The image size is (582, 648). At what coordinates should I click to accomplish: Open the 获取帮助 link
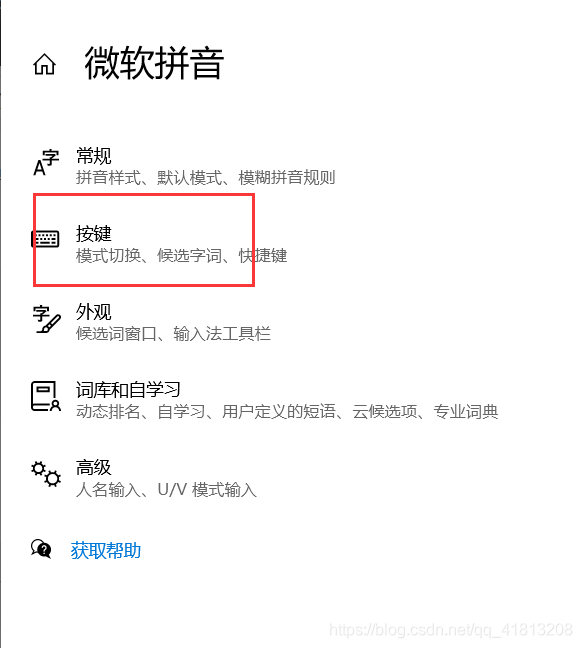[106, 550]
